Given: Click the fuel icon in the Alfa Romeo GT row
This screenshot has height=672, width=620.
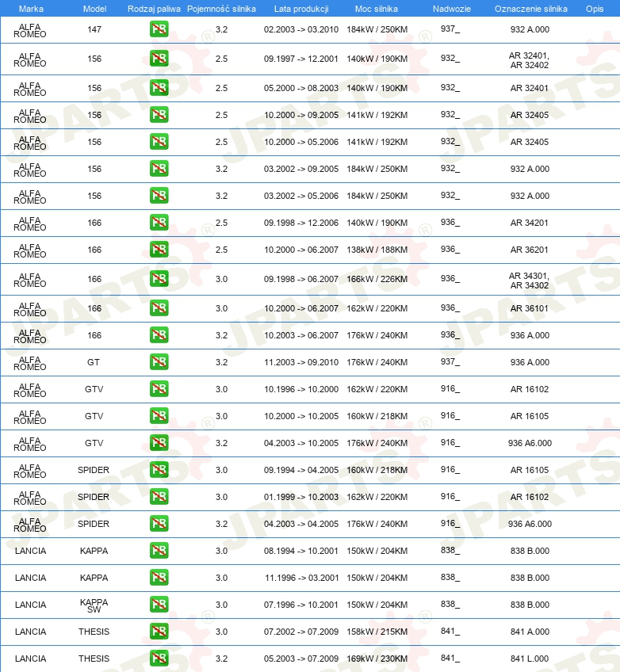Looking at the screenshot, I should 159,362.
